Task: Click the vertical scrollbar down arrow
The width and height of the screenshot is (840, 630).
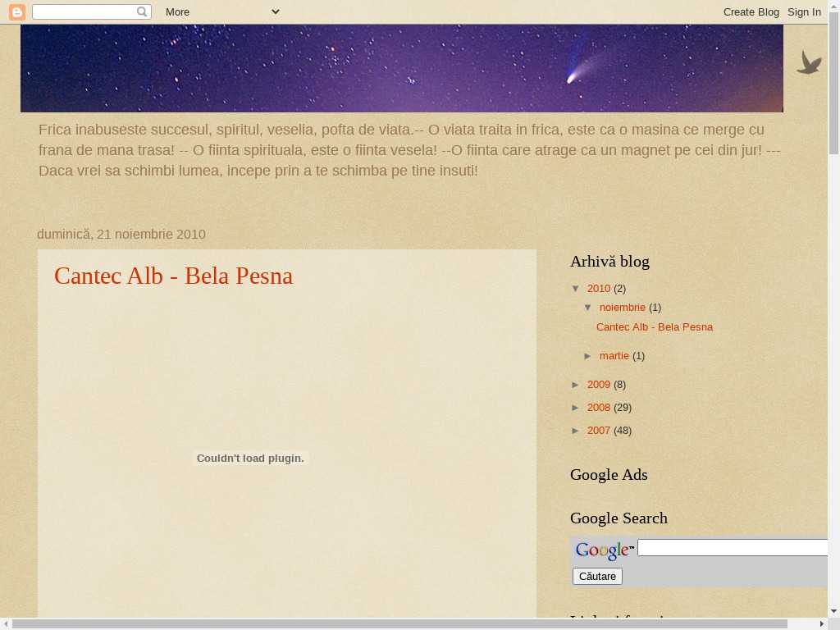Action: click(x=833, y=611)
